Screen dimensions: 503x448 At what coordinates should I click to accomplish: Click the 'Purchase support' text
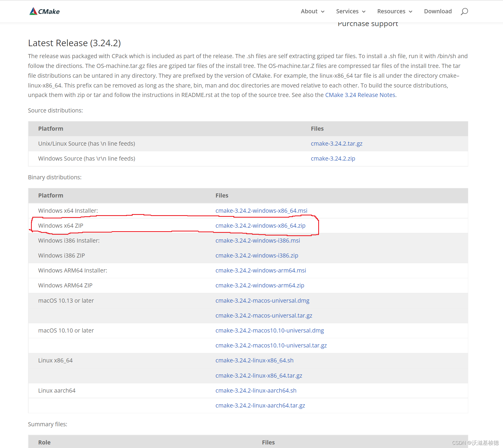368,24
